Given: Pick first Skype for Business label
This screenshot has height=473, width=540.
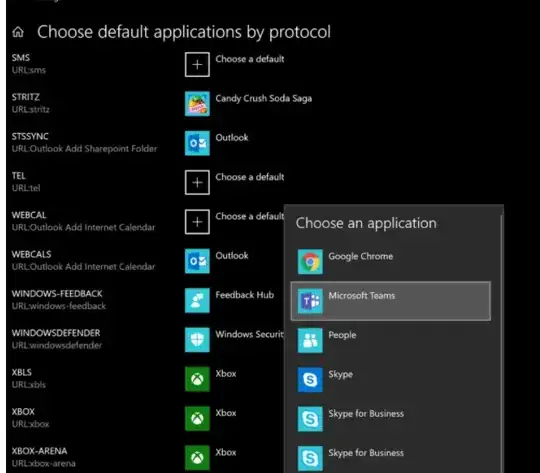Looking at the screenshot, I should coord(366,413).
